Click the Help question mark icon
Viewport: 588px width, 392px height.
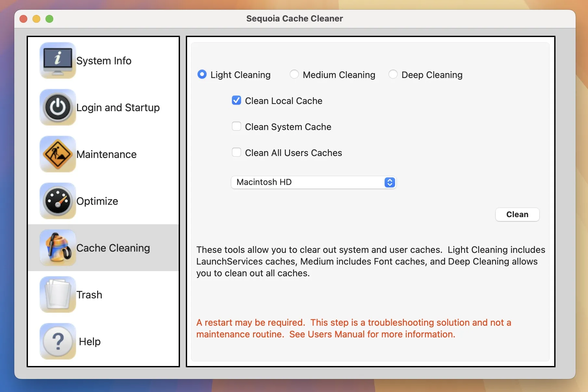click(x=58, y=341)
